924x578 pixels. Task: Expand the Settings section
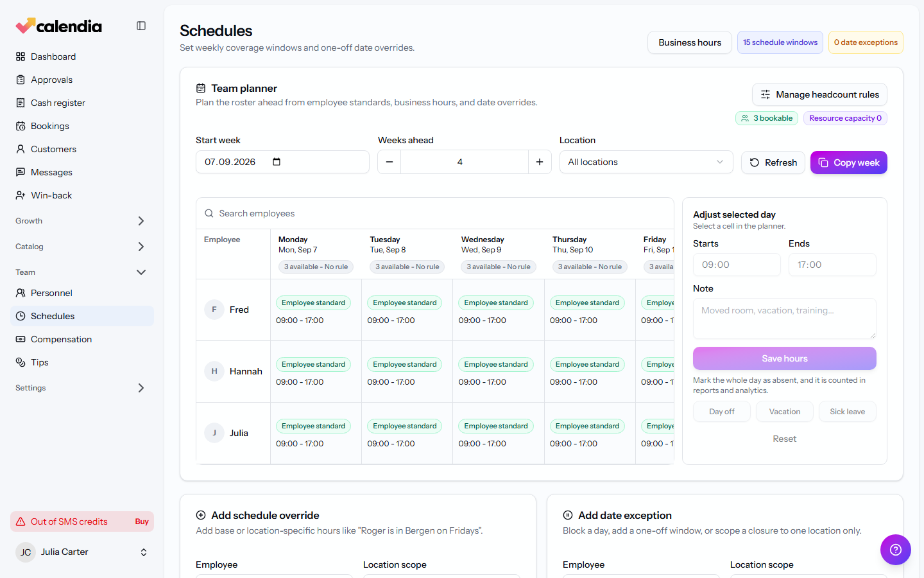click(x=82, y=388)
